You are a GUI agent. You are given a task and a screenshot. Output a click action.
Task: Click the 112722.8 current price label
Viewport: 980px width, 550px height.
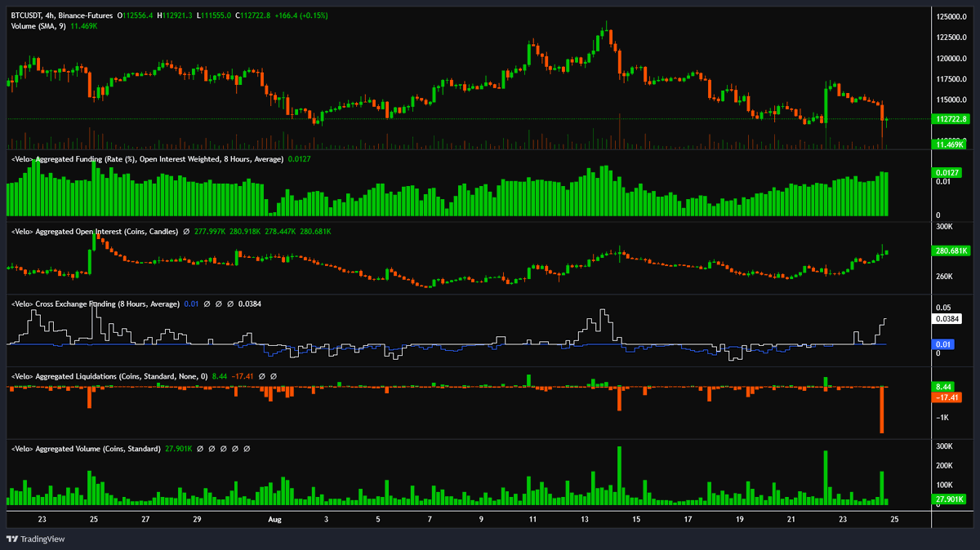point(950,119)
